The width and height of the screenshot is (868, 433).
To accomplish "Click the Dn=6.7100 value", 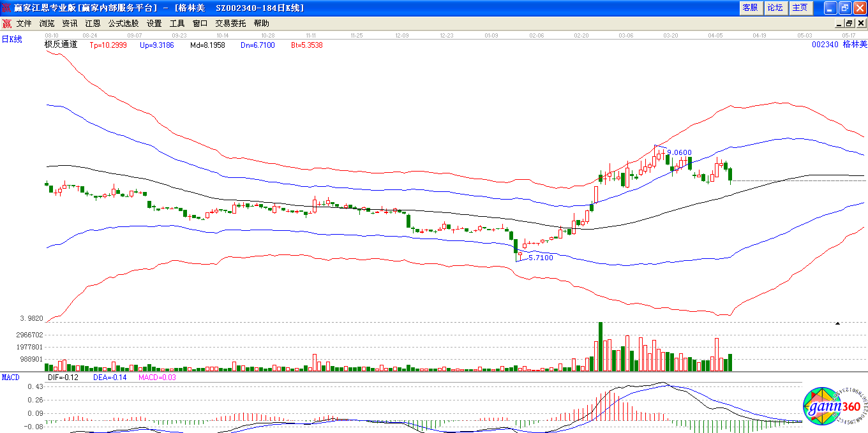I will [x=258, y=45].
